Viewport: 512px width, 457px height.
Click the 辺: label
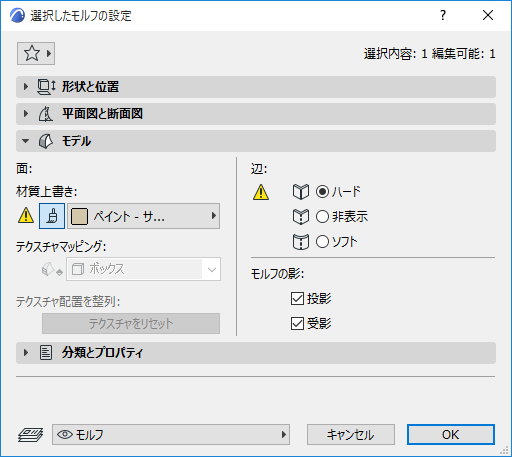(x=259, y=169)
